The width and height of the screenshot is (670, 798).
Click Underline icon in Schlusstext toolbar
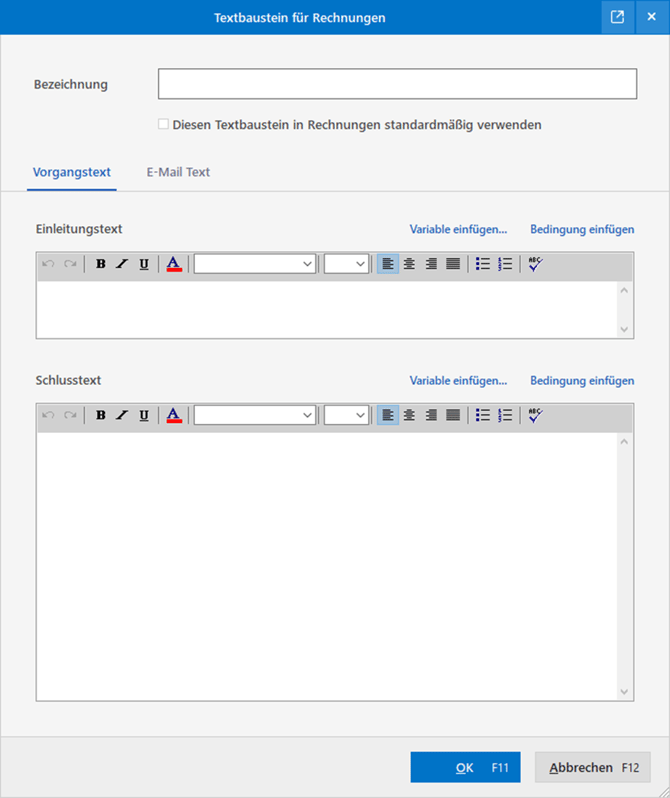[144, 415]
